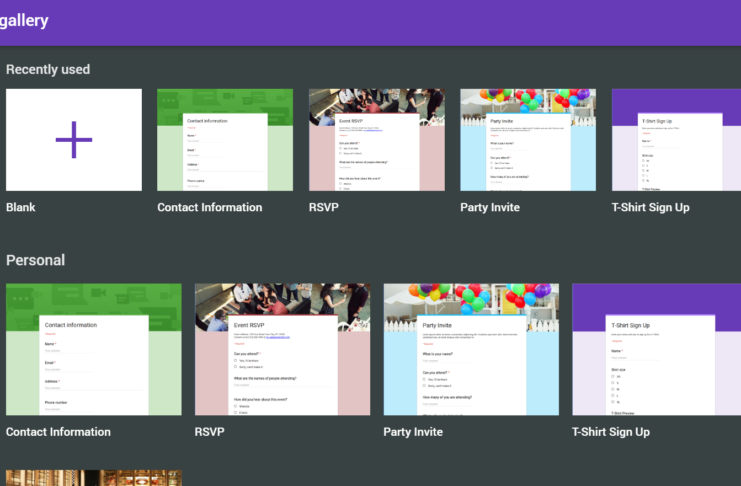741x486 pixels.
Task: Click the "T-Shirt Sign Up" label in Personal section
Action: tap(611, 432)
